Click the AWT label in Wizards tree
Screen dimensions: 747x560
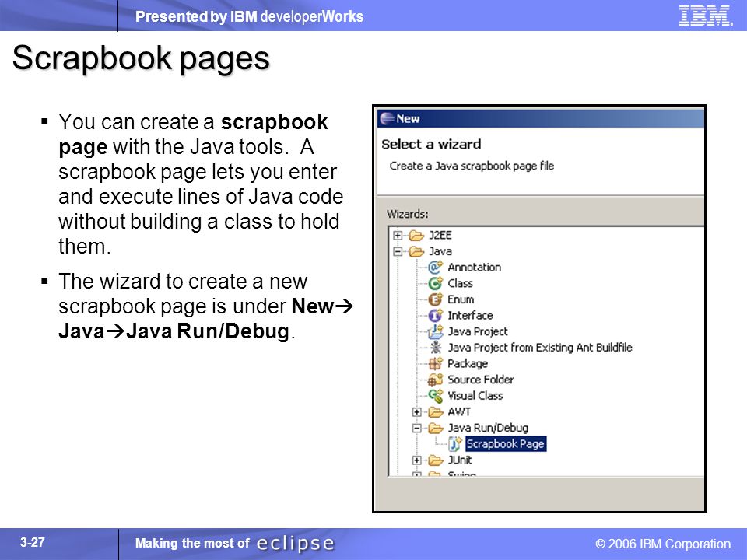(x=459, y=412)
